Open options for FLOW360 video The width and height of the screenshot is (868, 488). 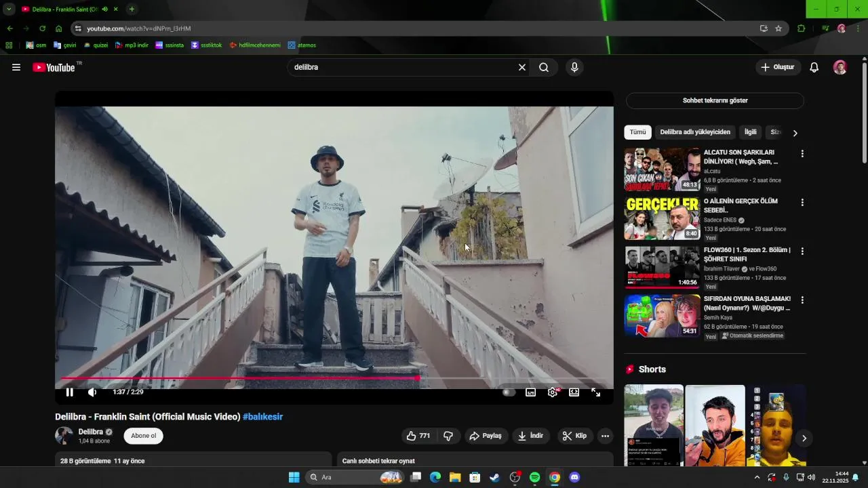pos(802,251)
